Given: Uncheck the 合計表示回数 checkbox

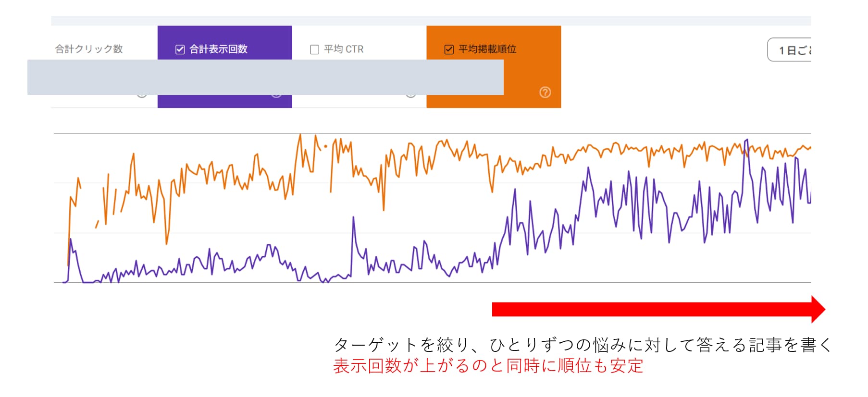Looking at the screenshot, I should tap(179, 48).
